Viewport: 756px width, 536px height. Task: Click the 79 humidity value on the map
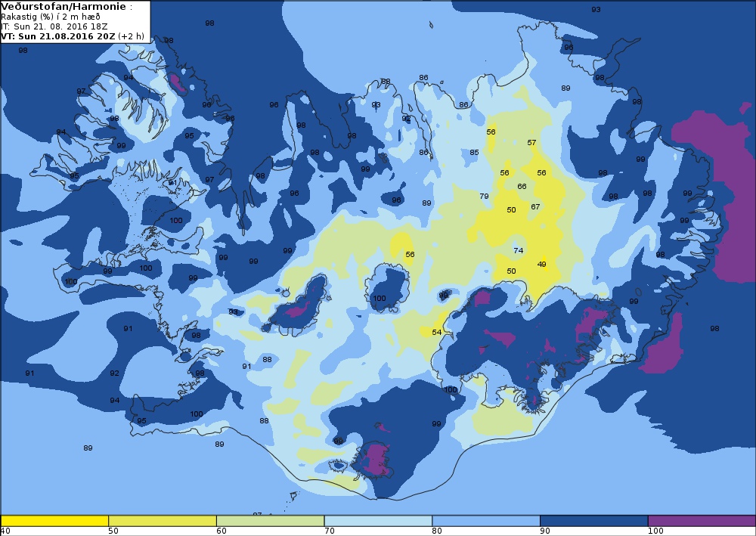click(x=484, y=196)
